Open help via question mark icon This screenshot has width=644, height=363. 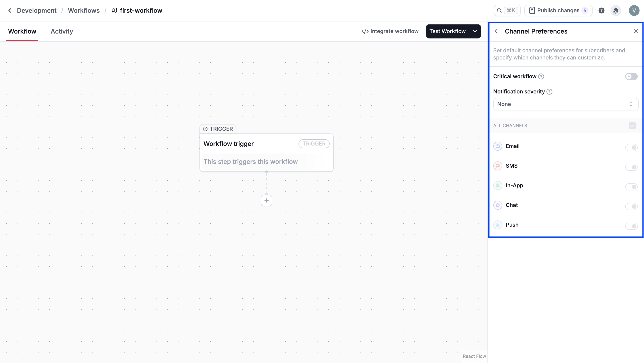[601, 11]
